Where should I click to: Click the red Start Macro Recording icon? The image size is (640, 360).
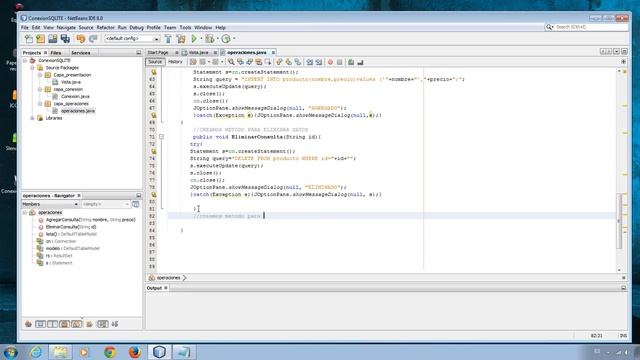coord(330,62)
